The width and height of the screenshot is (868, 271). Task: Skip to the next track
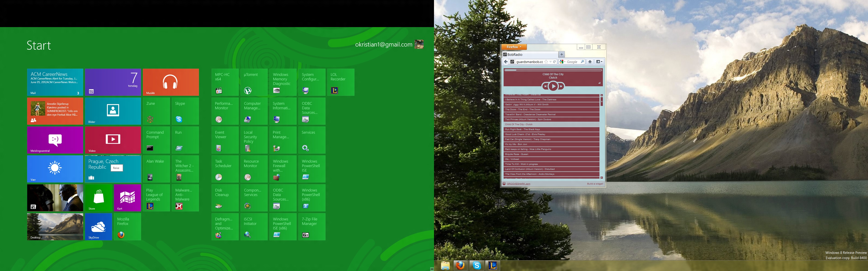point(561,86)
